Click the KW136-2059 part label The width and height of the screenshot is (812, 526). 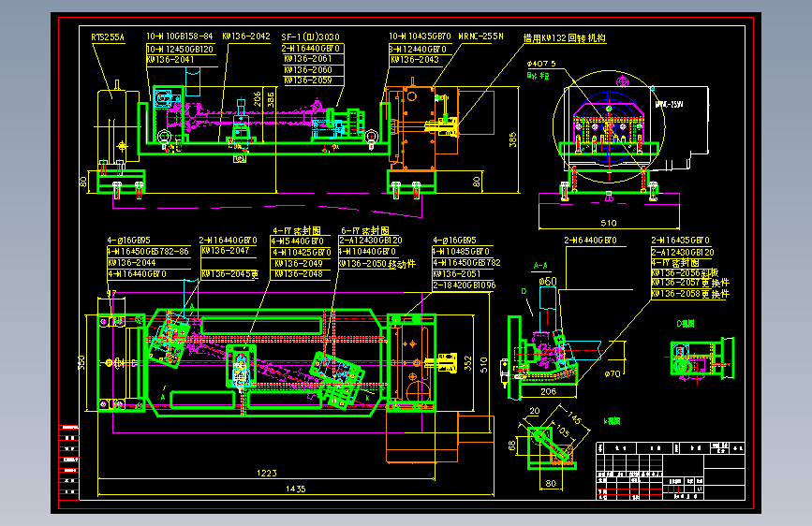(x=308, y=80)
